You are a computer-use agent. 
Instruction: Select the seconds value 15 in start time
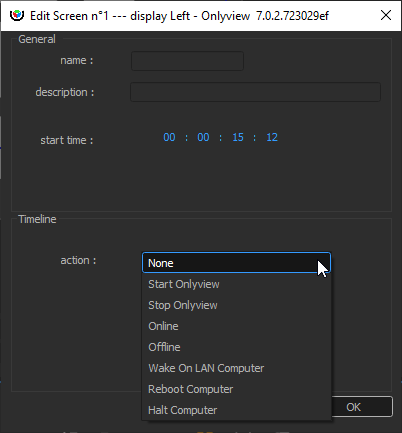pyautogui.click(x=238, y=137)
